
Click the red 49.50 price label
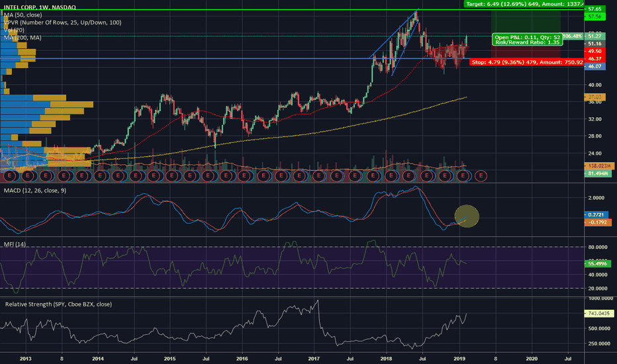click(594, 51)
